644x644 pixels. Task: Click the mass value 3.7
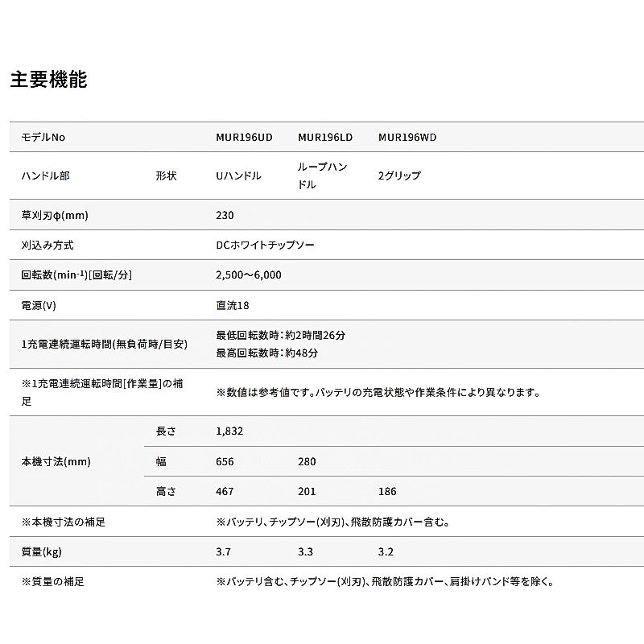coord(224,551)
